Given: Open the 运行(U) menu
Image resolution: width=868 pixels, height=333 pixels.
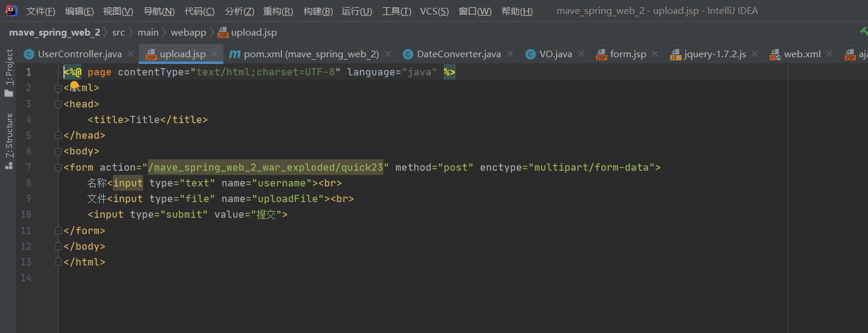Looking at the screenshot, I should [357, 11].
